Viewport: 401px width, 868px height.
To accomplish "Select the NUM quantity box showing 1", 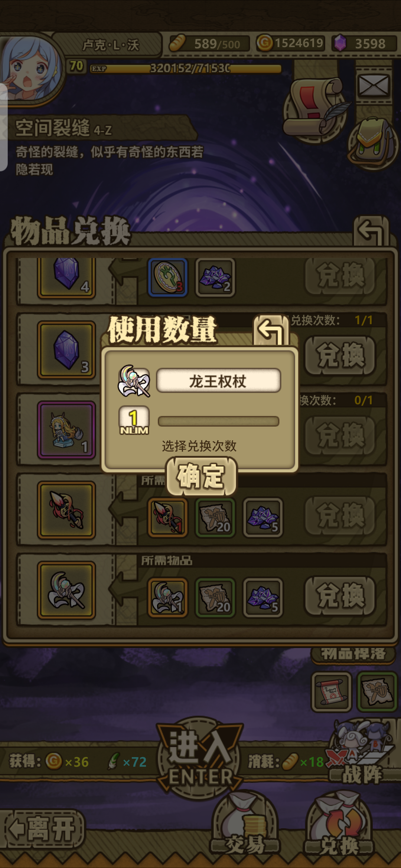I will tap(134, 420).
